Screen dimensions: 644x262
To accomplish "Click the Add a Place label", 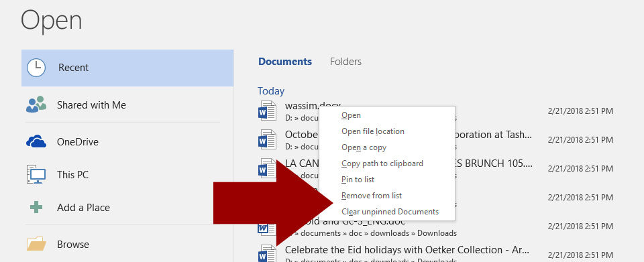I will pyautogui.click(x=83, y=208).
